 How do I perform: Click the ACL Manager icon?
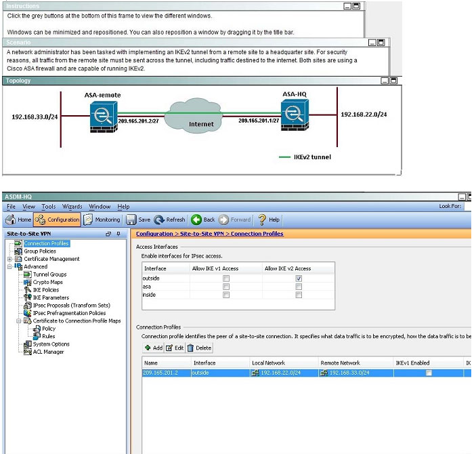pyautogui.click(x=28, y=352)
